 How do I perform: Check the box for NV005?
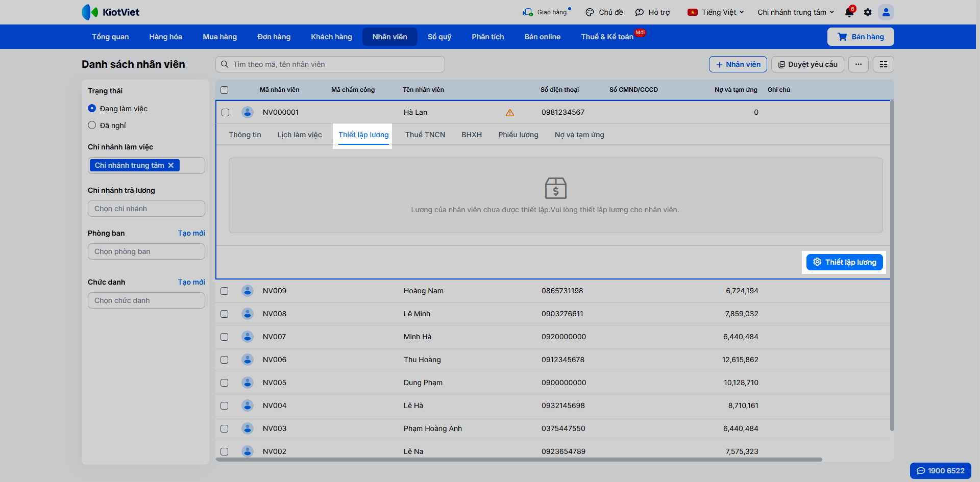coord(225,383)
